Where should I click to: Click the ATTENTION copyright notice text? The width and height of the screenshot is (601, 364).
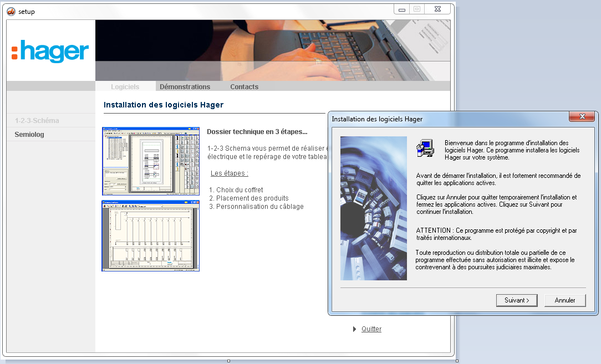tap(496, 234)
